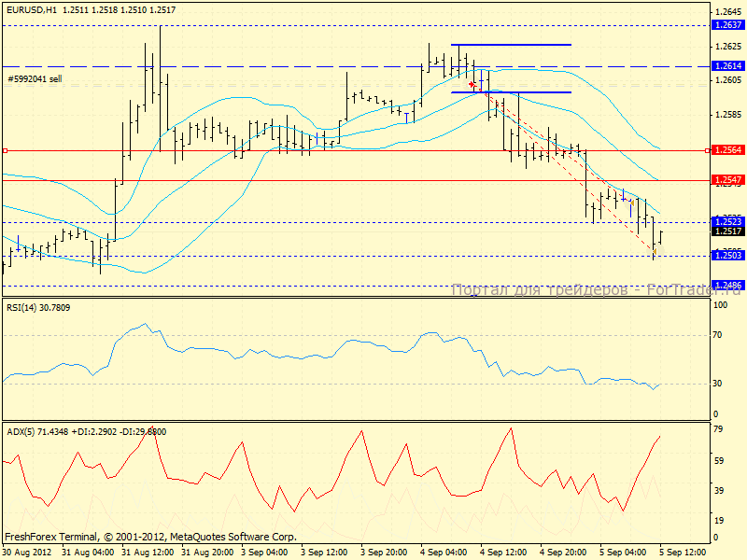Click the orange close arrow near 1.2503
Screen dimensions: 747x560
pyautogui.click(x=655, y=251)
